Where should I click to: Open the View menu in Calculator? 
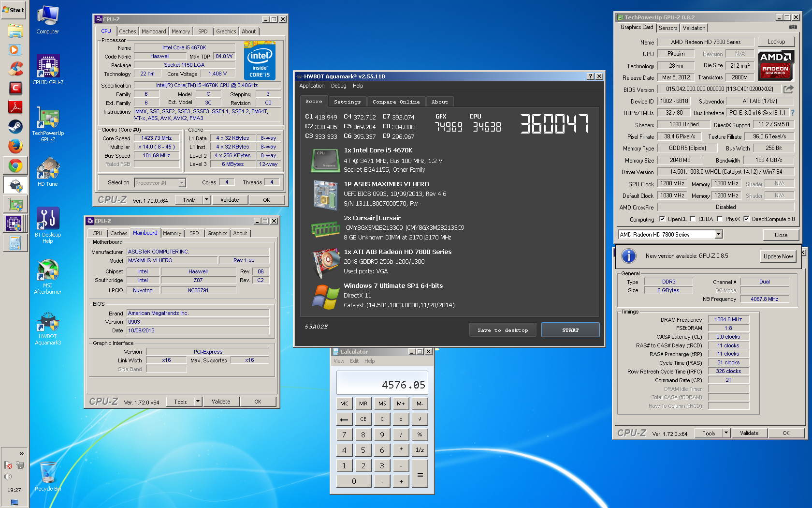coord(339,361)
